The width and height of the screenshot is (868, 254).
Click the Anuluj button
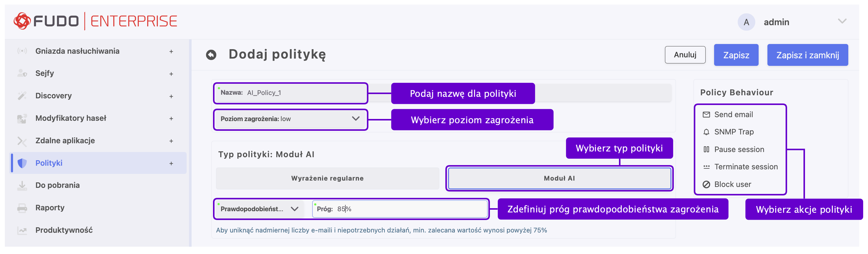(x=685, y=55)
